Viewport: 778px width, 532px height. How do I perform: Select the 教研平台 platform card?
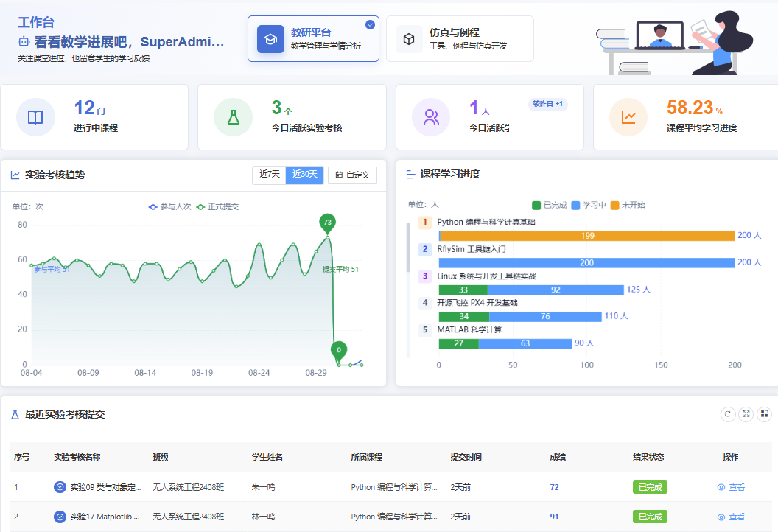[314, 39]
